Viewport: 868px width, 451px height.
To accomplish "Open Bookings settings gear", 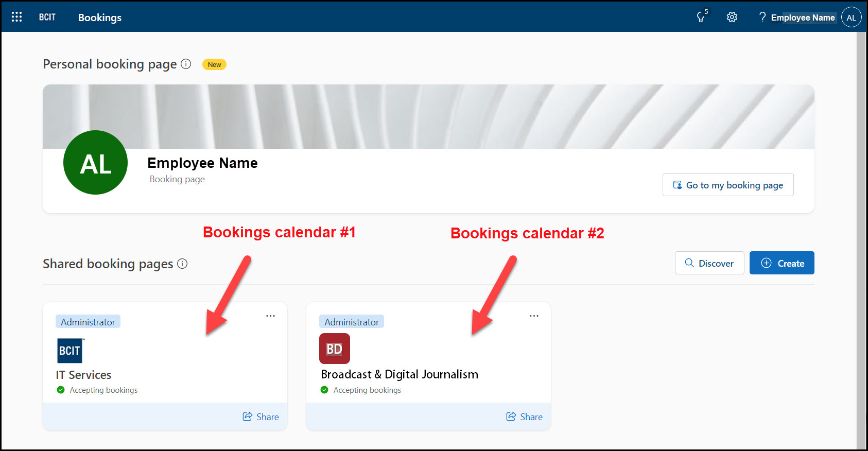I will (732, 17).
